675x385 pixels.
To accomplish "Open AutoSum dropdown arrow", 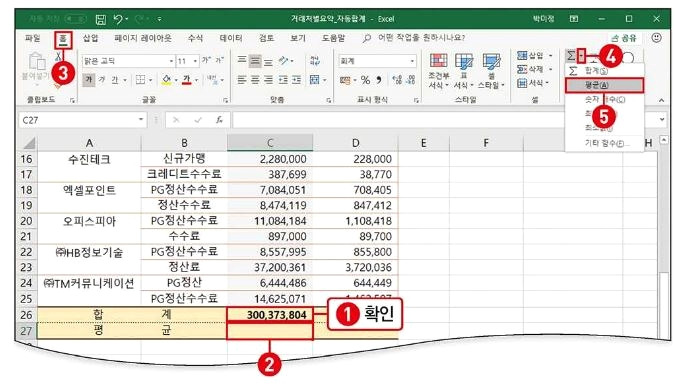I will coord(582,56).
